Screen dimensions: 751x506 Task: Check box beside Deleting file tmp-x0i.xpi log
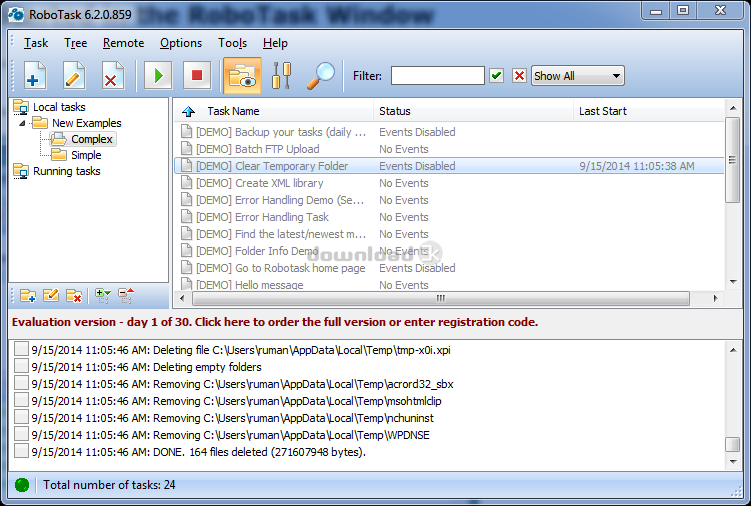tap(21, 349)
